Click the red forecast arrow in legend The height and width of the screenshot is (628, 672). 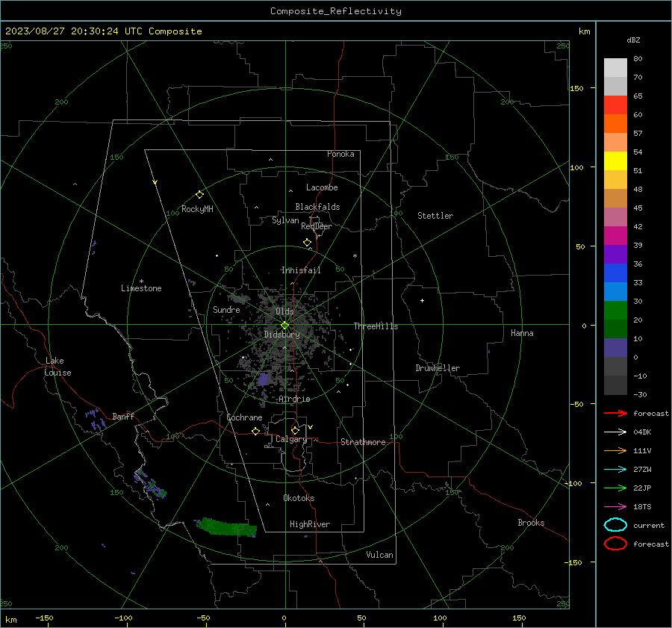pos(615,413)
